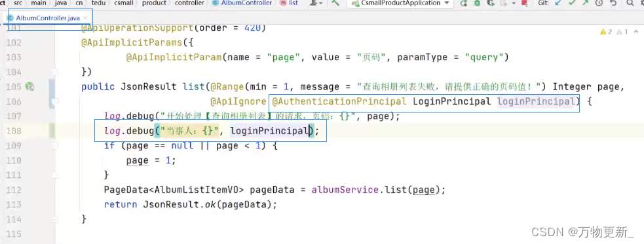Click line number 108 in the gutter
This screenshot has width=644, height=244.
pyautogui.click(x=14, y=131)
